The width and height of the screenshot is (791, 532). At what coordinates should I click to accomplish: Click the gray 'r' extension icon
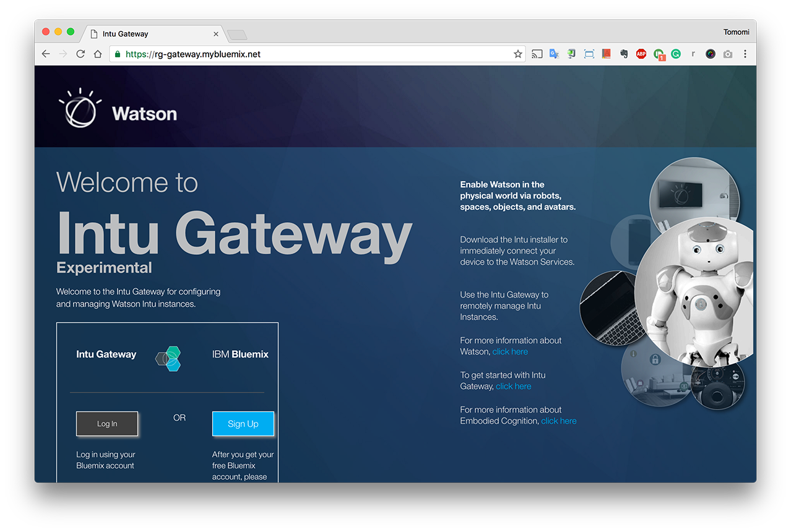(x=693, y=54)
